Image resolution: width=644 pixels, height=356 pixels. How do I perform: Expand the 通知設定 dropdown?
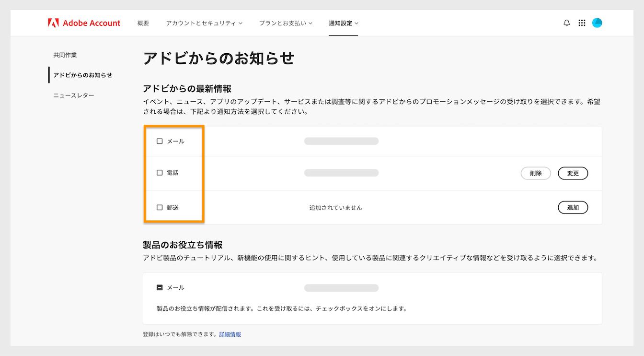[x=343, y=23]
